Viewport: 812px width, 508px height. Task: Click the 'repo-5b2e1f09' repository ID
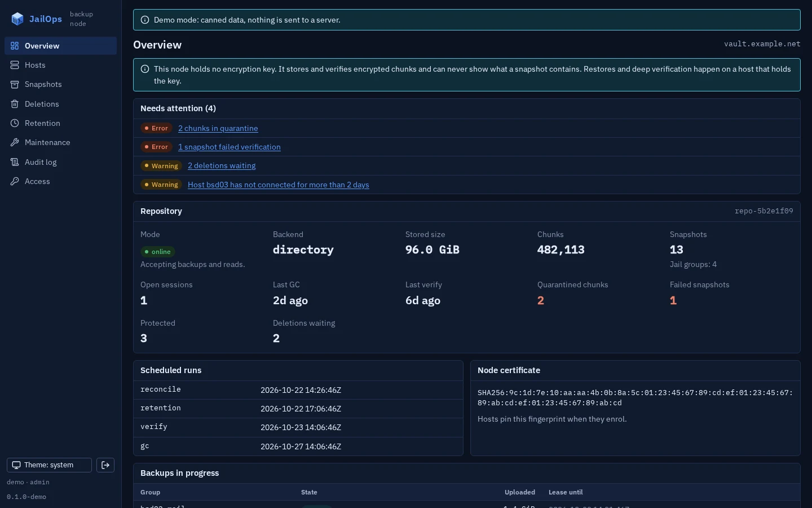(764, 211)
